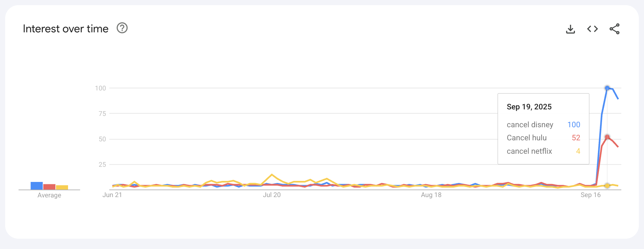Click the help question mark icon

pos(122,28)
